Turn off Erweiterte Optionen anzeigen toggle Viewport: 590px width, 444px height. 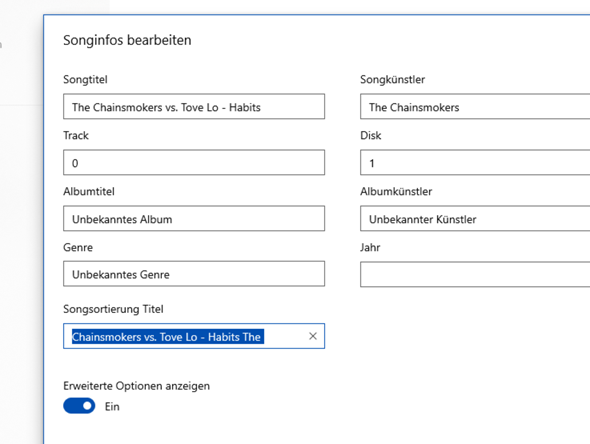79,406
